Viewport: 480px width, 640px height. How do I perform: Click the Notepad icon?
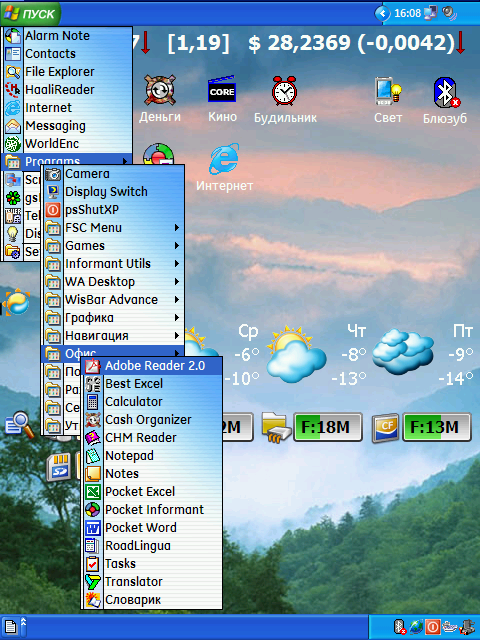pyautogui.click(x=93, y=456)
